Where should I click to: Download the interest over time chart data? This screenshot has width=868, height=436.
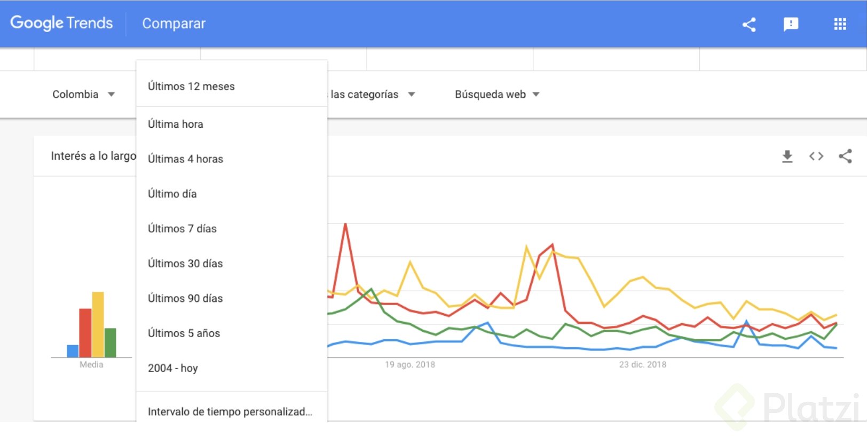click(x=787, y=156)
